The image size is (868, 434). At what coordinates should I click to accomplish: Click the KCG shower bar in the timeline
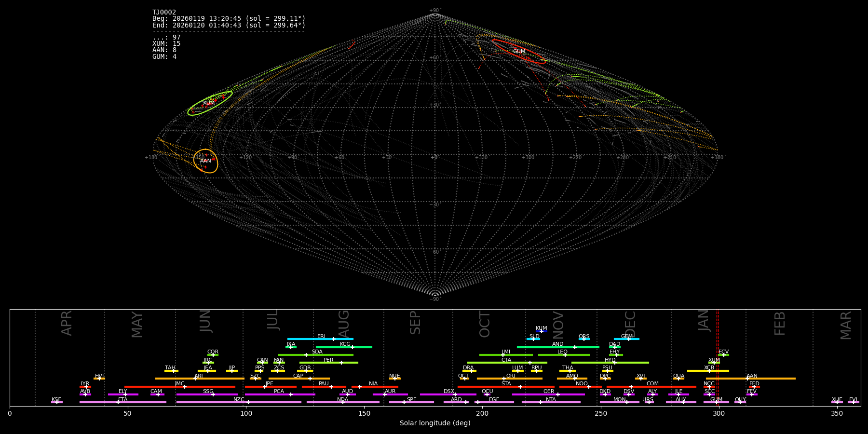coord(344,347)
